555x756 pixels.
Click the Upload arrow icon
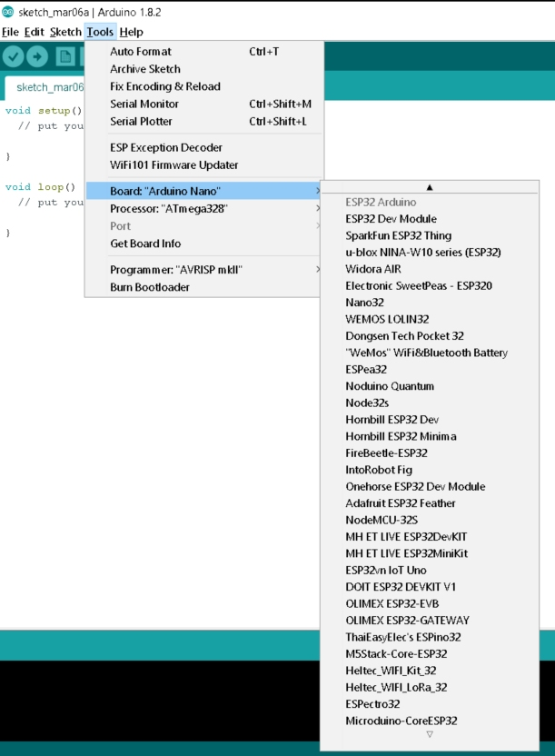coord(37,57)
